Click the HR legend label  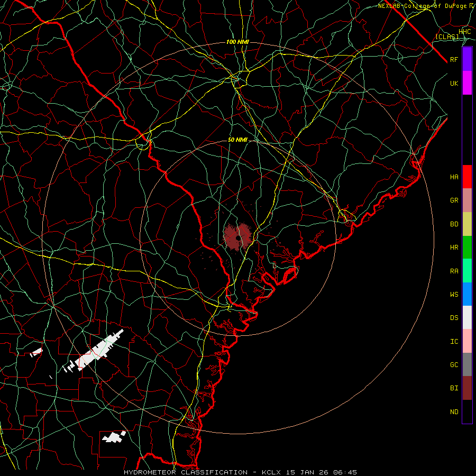click(x=454, y=248)
